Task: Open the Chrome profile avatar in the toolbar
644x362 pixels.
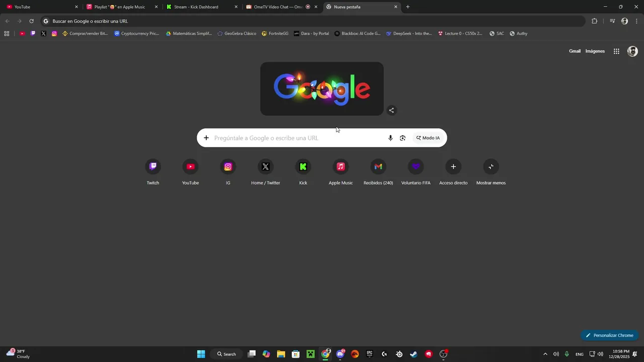Action: pos(624,21)
